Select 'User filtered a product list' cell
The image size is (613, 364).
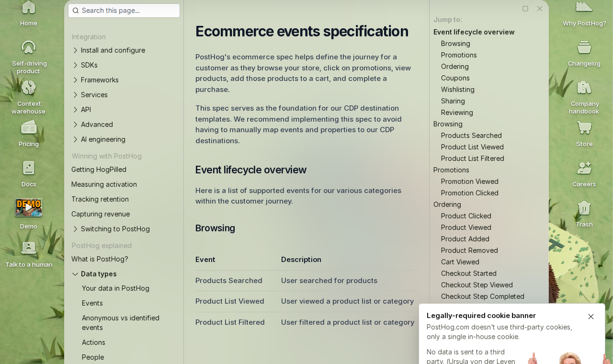(x=348, y=322)
